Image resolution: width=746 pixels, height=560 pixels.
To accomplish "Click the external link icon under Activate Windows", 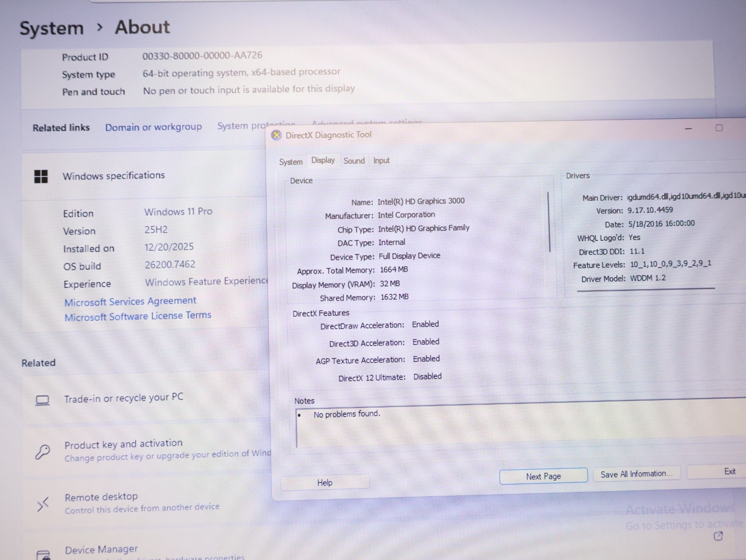I will point(718,536).
